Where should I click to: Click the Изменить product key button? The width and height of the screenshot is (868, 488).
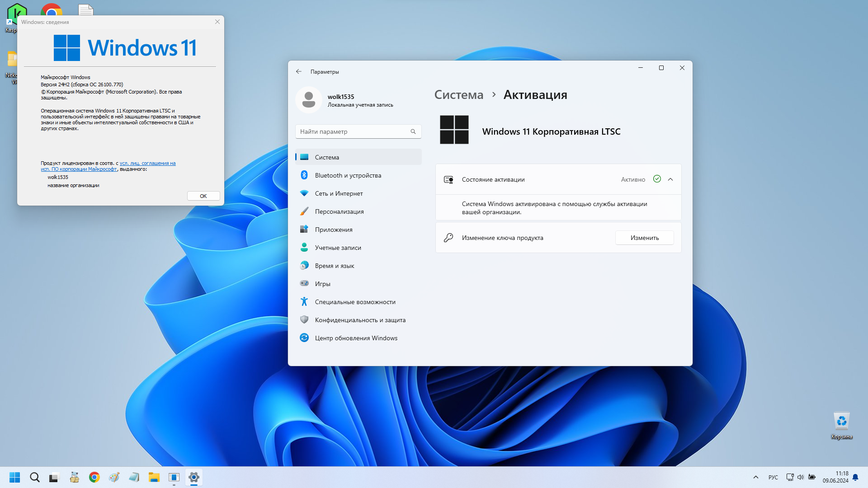tap(644, 238)
